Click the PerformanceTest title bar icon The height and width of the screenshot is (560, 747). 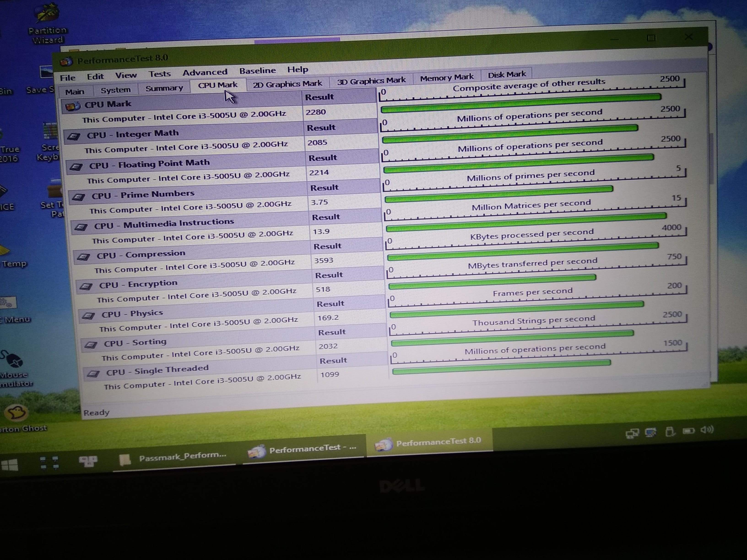tap(66, 62)
